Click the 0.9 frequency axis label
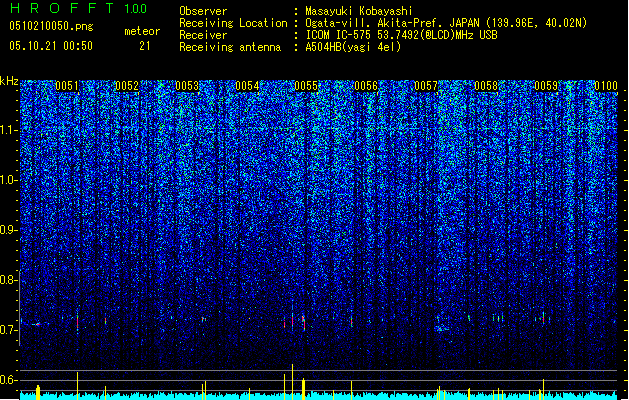 (9, 230)
